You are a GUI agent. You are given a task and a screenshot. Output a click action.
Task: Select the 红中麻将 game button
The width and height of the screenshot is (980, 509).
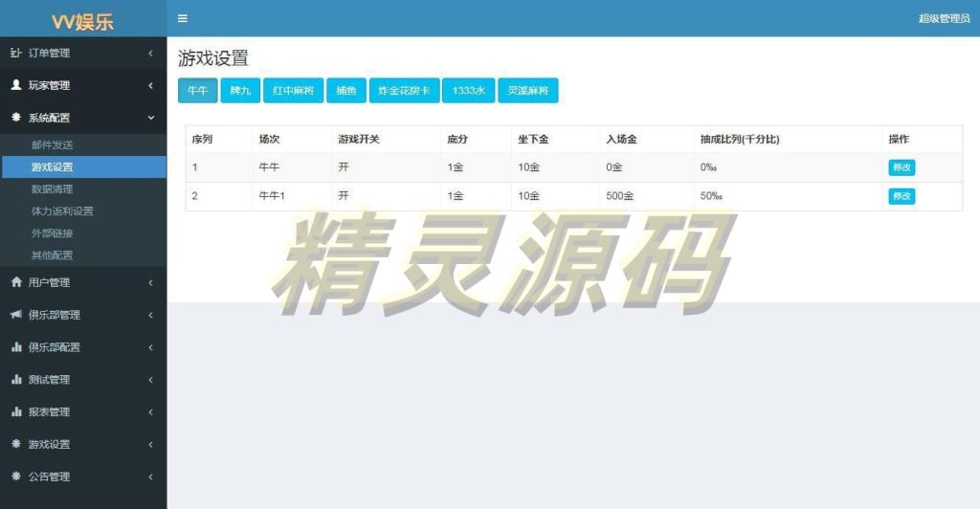coord(293,91)
